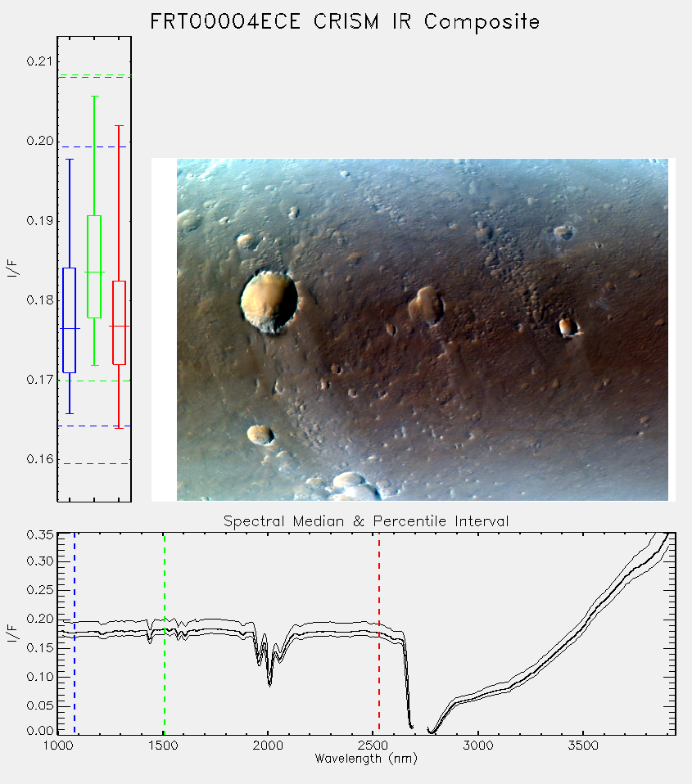Click the irregular crater in image center
Screen dimensions: 692x784
(427, 304)
